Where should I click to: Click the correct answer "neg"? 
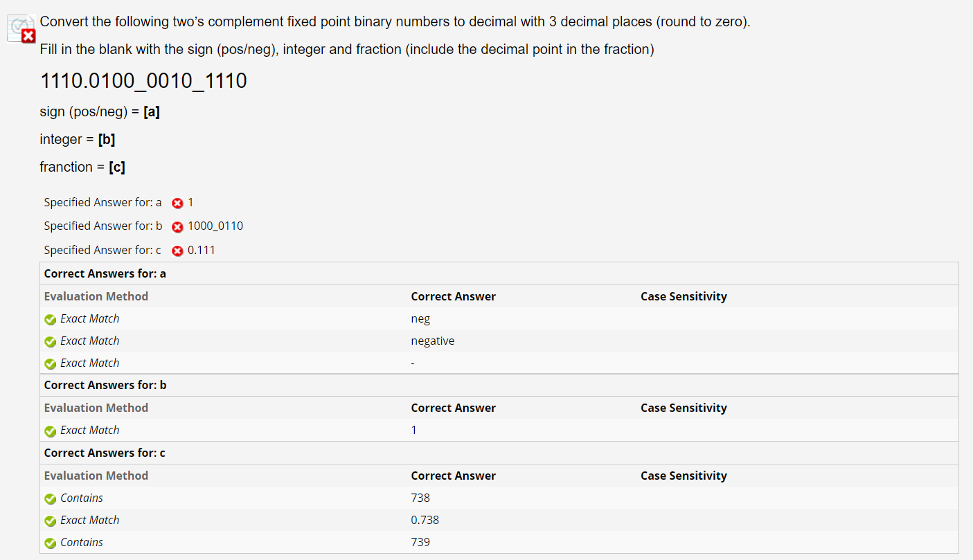coord(420,319)
